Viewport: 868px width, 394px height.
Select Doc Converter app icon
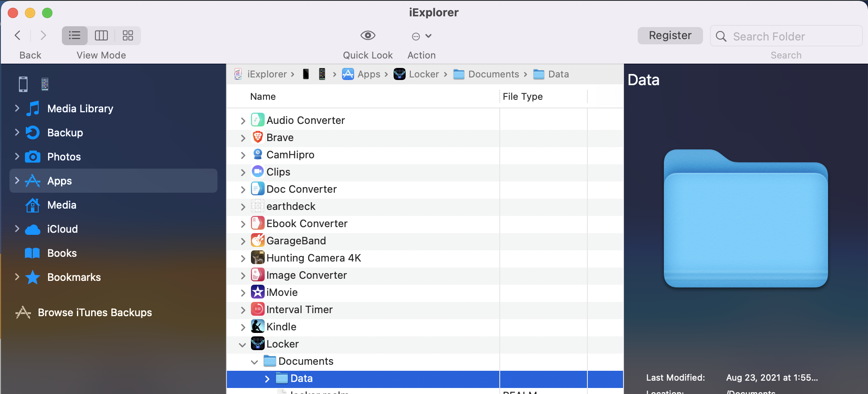tap(258, 189)
